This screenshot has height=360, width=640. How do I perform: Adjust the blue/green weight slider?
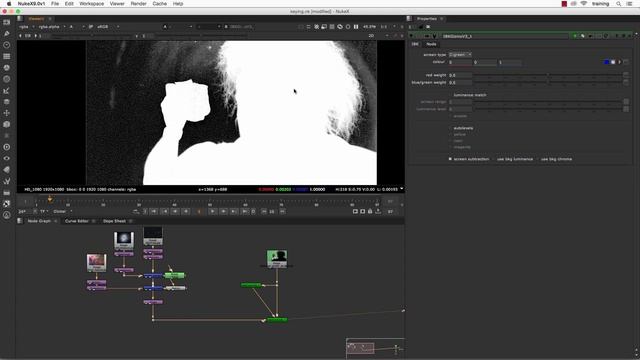548,83
